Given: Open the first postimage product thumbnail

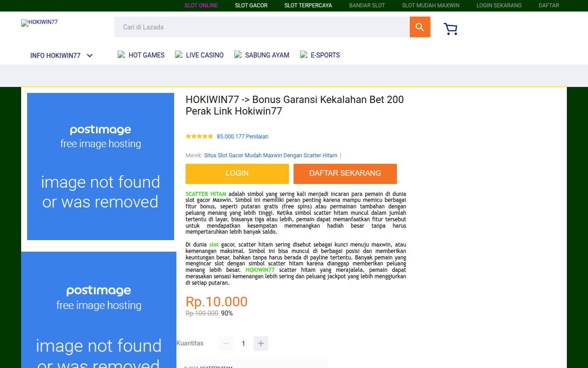Looking at the screenshot, I should tap(101, 167).
